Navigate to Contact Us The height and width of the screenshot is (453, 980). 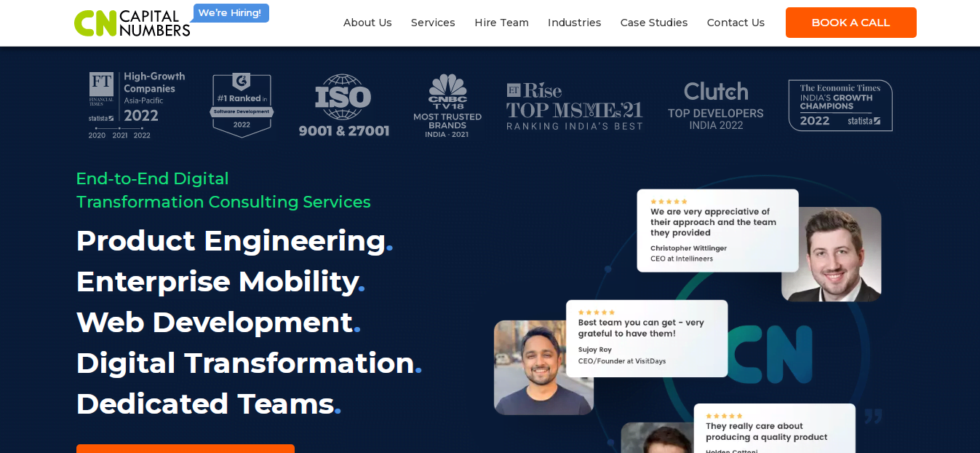736,23
